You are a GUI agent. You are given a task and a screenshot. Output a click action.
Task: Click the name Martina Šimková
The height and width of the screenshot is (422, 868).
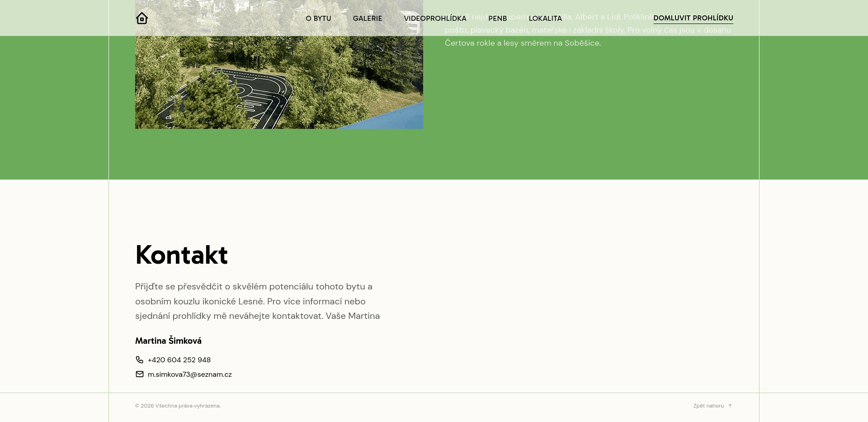168,341
